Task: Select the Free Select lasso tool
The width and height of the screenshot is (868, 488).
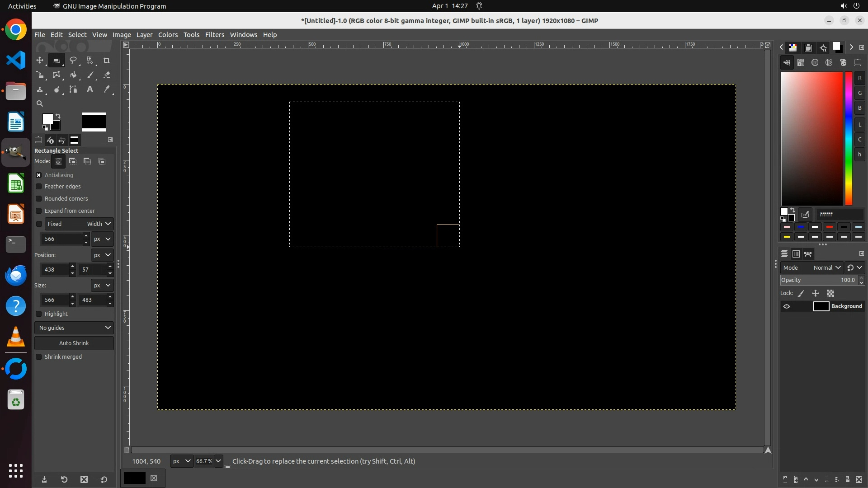Action: pos(73,60)
